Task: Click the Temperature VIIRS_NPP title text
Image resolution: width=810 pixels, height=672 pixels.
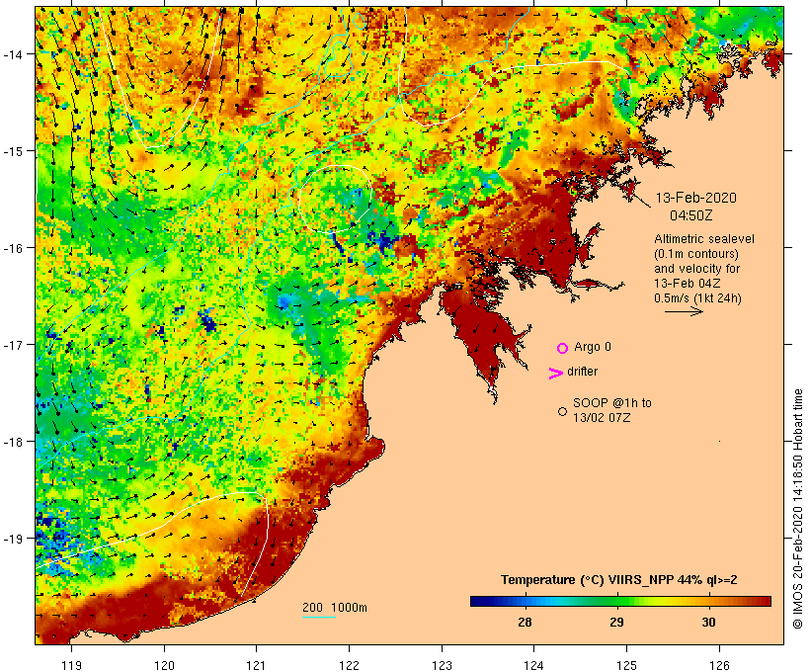Action: [x=619, y=580]
